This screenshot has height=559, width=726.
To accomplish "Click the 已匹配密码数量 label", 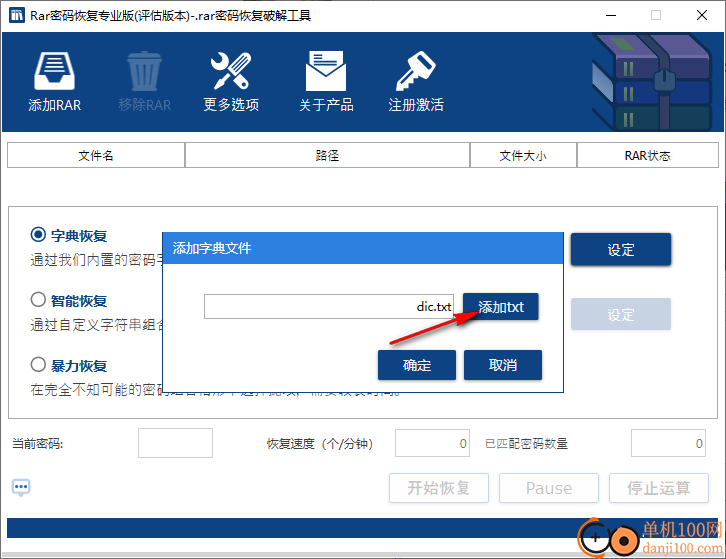I will point(526,444).
